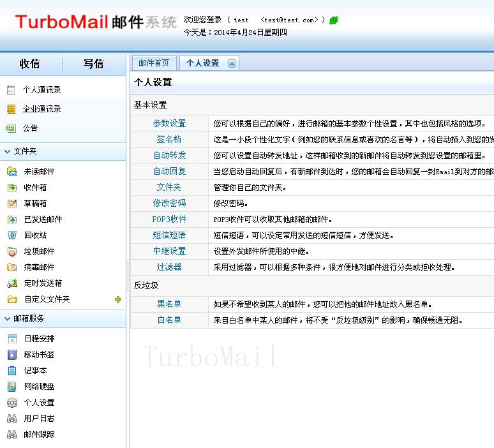The width and height of the screenshot is (494, 448).
Task: Click the TurboMail logo in the header
Action: tap(96, 22)
